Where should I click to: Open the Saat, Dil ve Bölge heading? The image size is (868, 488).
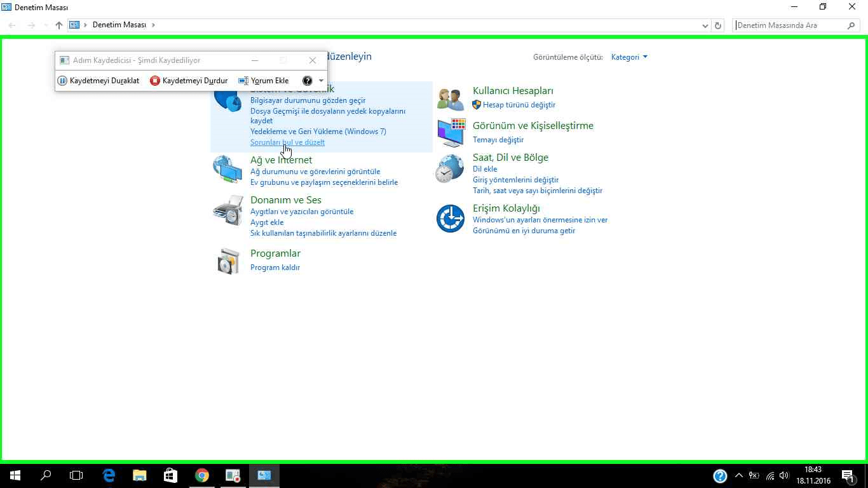pos(510,158)
